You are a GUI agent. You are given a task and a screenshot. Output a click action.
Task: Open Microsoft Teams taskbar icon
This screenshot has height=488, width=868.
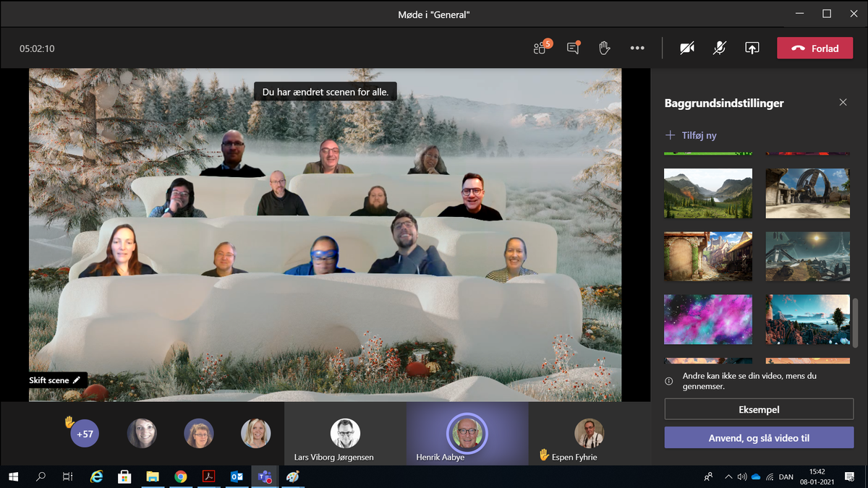click(x=265, y=476)
